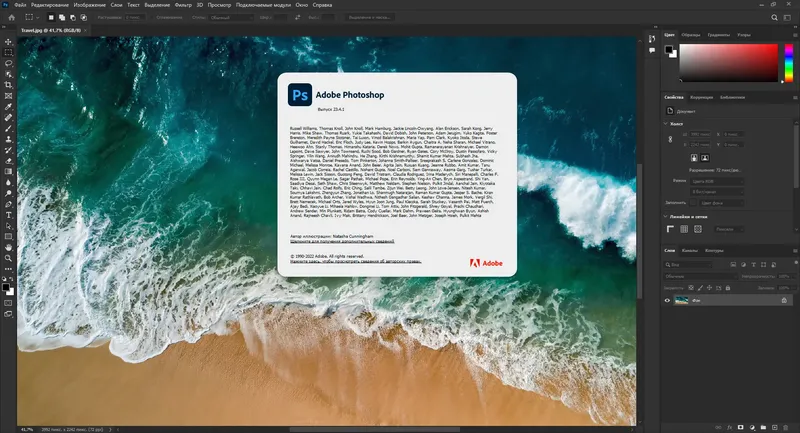Switch to the Коррекция tab

pyautogui.click(x=702, y=97)
